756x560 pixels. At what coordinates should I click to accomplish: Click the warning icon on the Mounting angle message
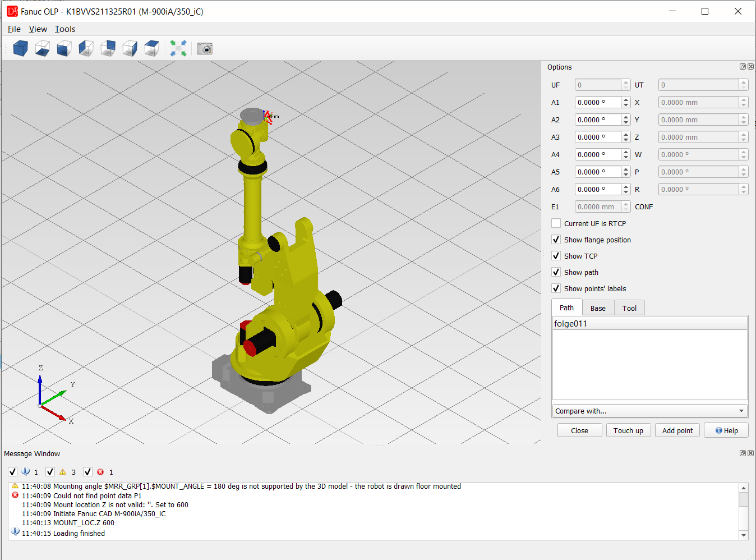pyautogui.click(x=15, y=486)
